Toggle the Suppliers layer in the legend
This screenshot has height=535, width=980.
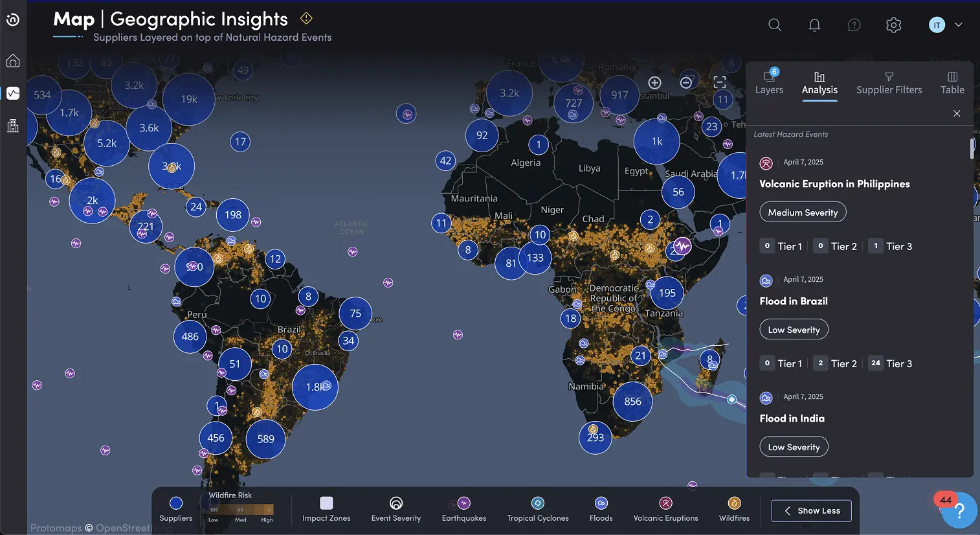pyautogui.click(x=175, y=503)
